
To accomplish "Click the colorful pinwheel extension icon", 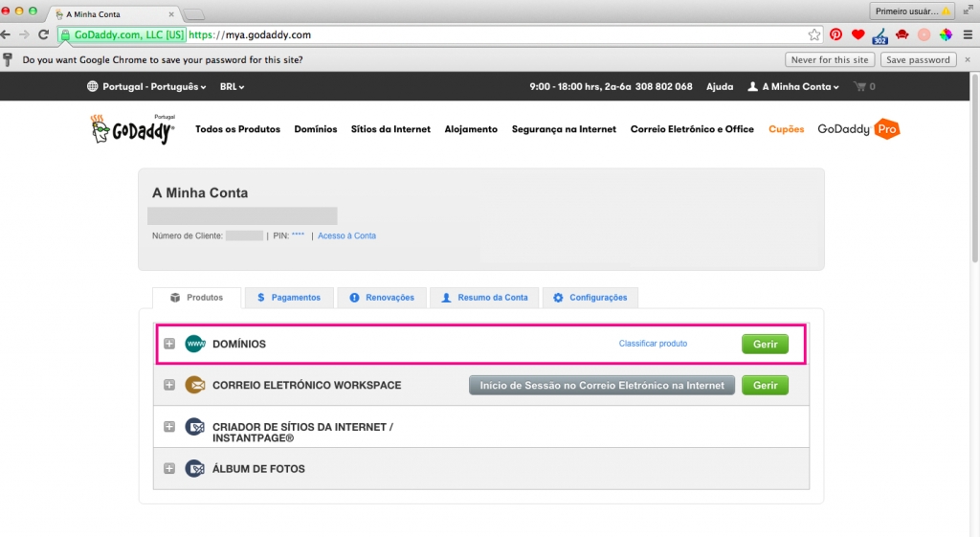I will coord(946,35).
